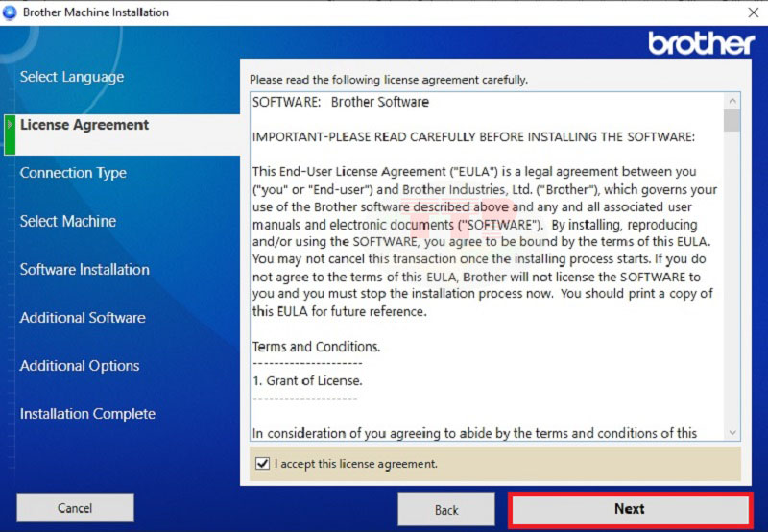
Task: Select the Select Language step
Action: click(x=72, y=77)
